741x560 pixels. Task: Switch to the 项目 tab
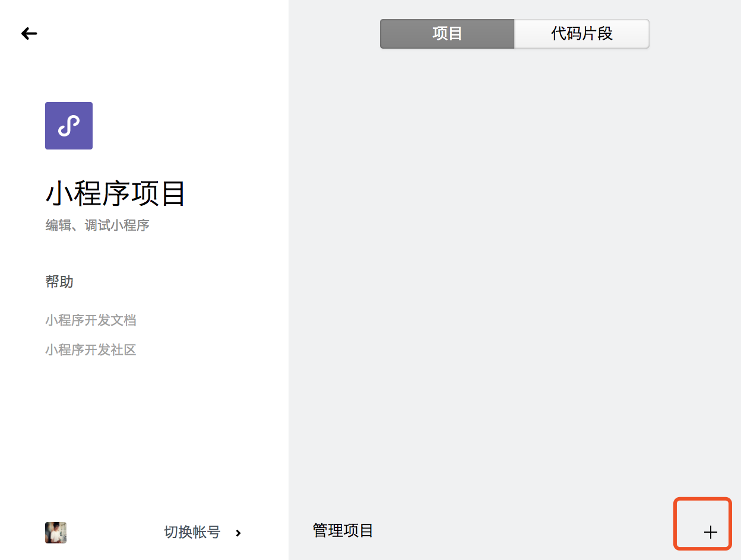coord(447,34)
